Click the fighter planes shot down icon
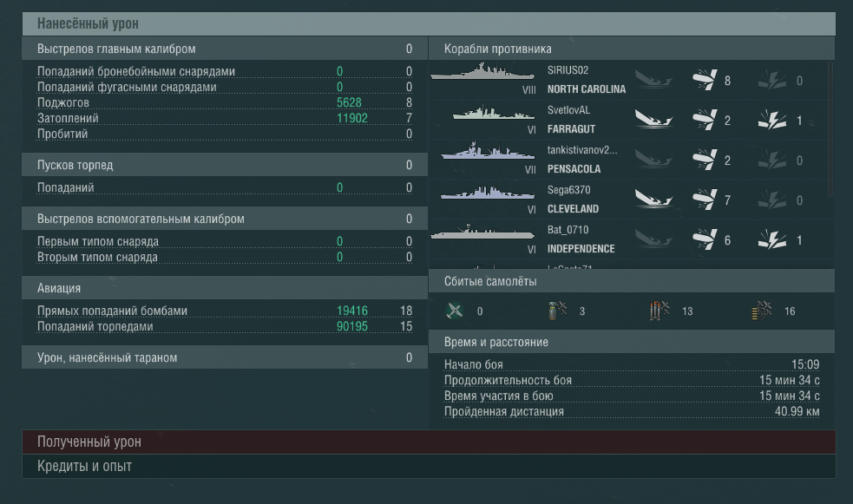This screenshot has width=853, height=504. pyautogui.click(x=454, y=311)
